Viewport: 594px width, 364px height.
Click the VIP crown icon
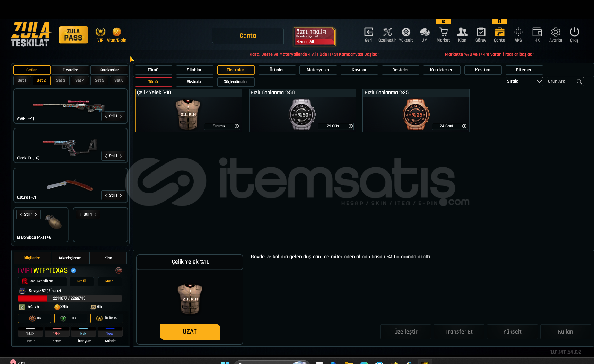point(101,32)
